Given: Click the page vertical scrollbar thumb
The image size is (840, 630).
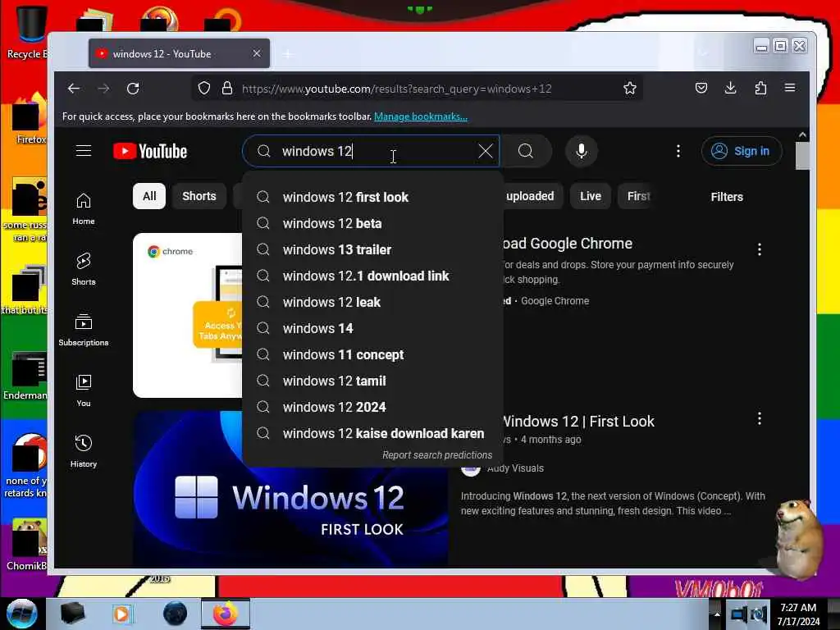Looking at the screenshot, I should (x=802, y=157).
